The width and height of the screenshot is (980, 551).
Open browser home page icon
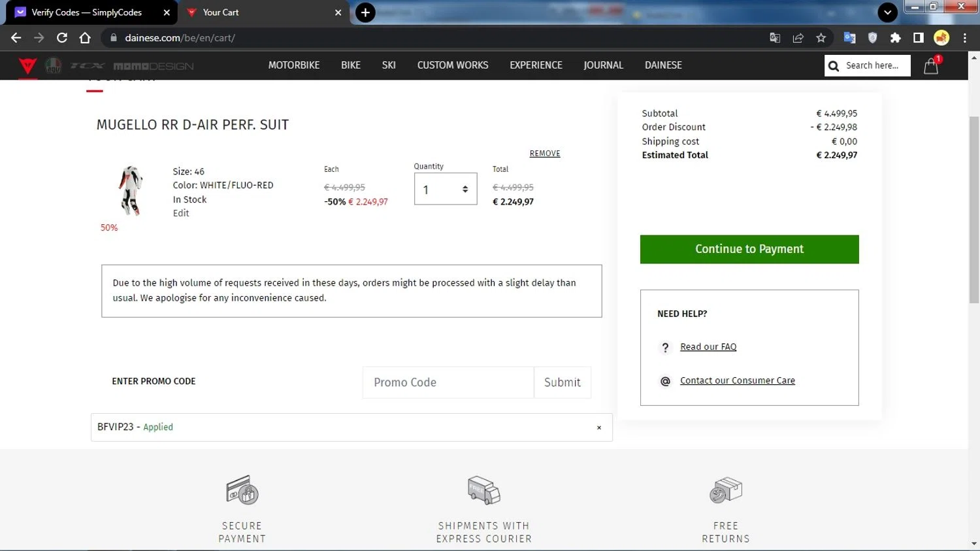click(x=85, y=38)
